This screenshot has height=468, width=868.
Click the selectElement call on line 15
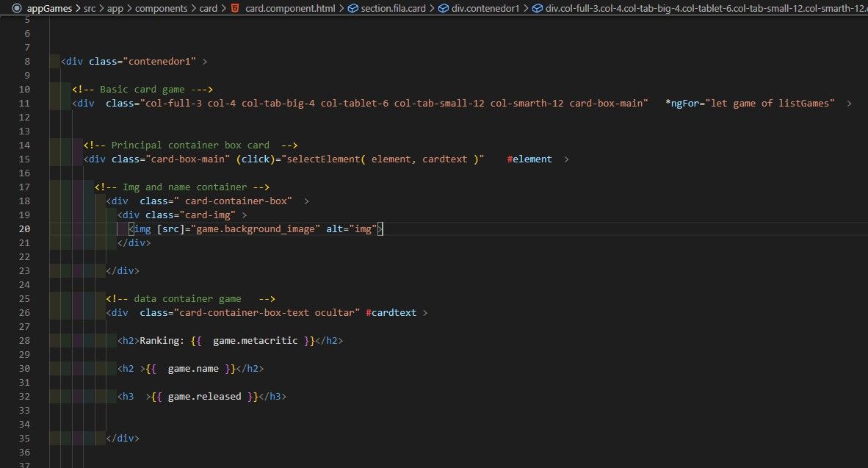pyautogui.click(x=383, y=159)
